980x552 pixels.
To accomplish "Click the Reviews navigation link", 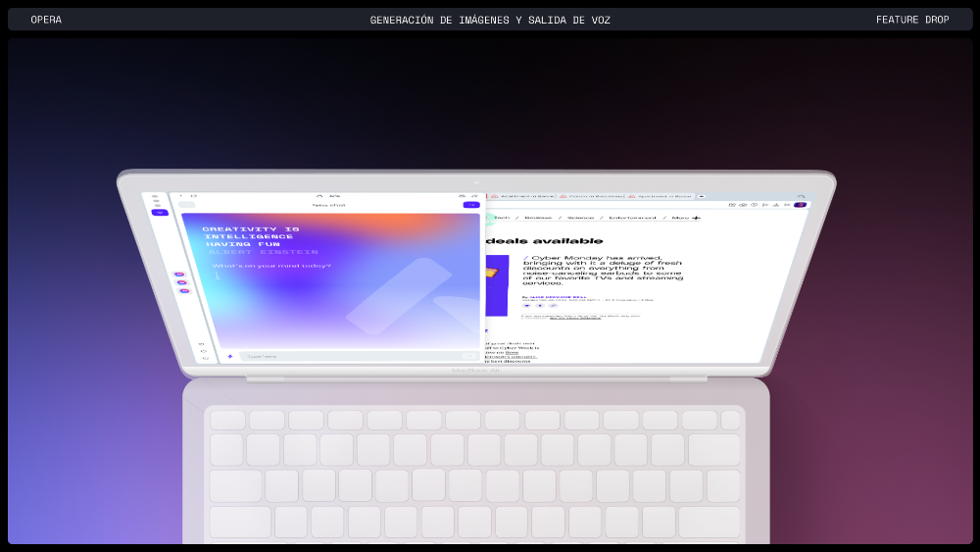I will point(538,218).
